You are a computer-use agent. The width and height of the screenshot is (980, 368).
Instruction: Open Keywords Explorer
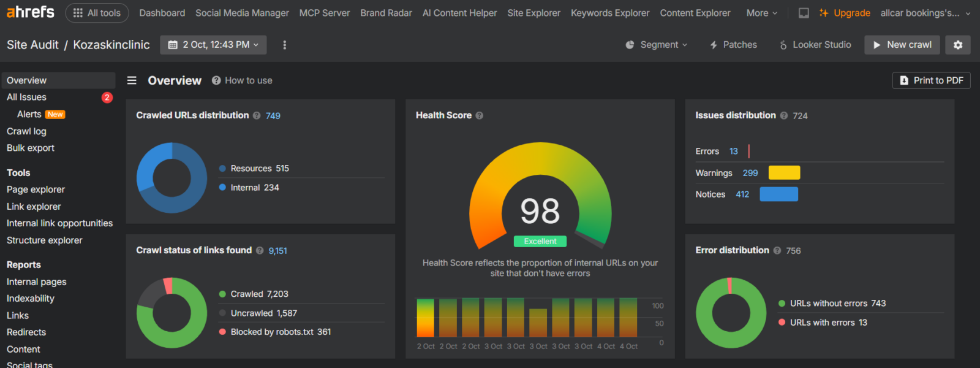coord(610,13)
